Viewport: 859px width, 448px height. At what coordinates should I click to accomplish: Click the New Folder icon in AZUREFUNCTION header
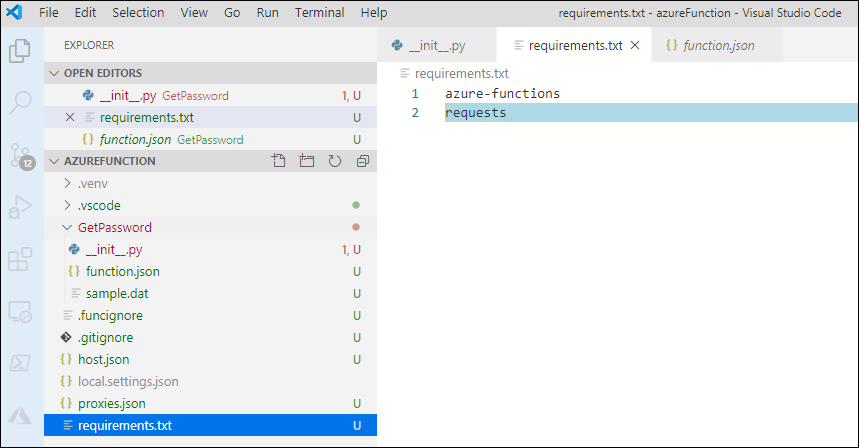(x=307, y=160)
